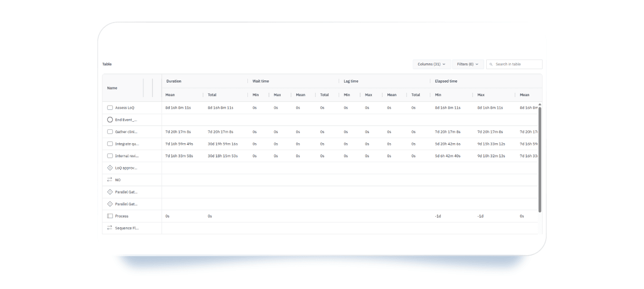Image resolution: width=644 pixels, height=289 pixels.
Task: Sort by the Name column header
Action: click(x=112, y=88)
